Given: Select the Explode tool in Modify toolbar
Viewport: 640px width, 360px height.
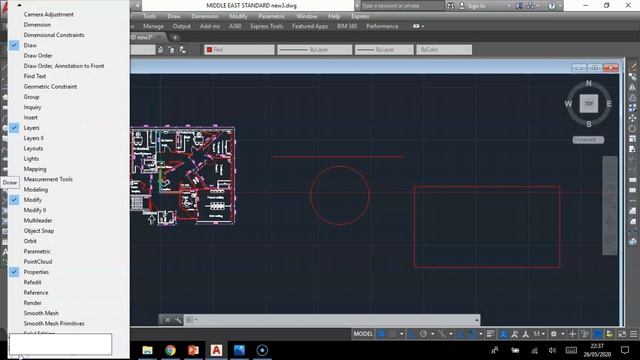Looking at the screenshot, I should click(633, 242).
